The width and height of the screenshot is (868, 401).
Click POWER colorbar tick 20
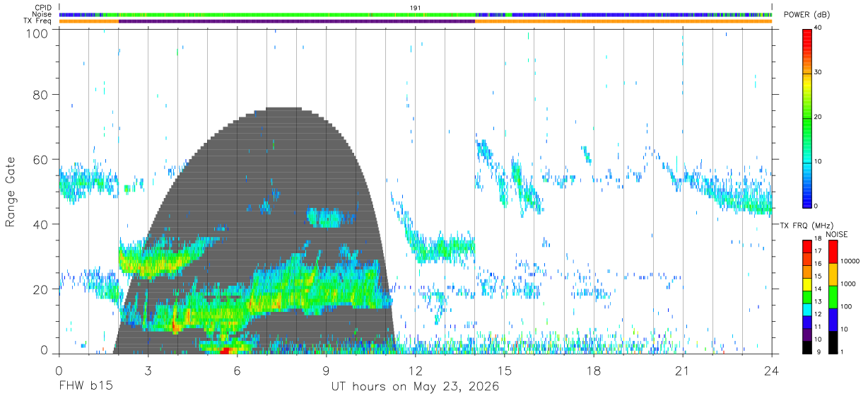819,117
